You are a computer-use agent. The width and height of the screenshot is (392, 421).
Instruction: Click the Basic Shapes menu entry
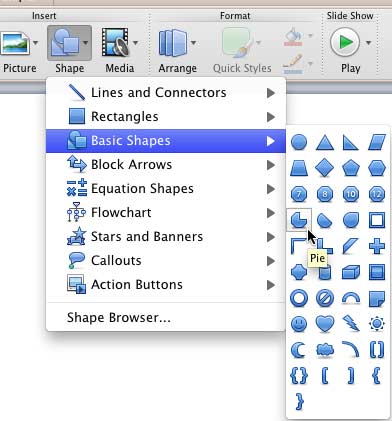166,141
